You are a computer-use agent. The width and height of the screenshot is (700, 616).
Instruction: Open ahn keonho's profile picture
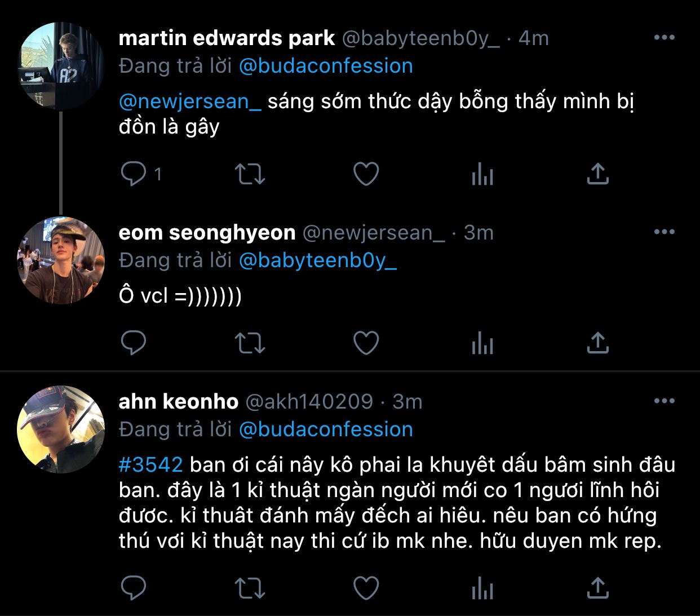(x=61, y=429)
